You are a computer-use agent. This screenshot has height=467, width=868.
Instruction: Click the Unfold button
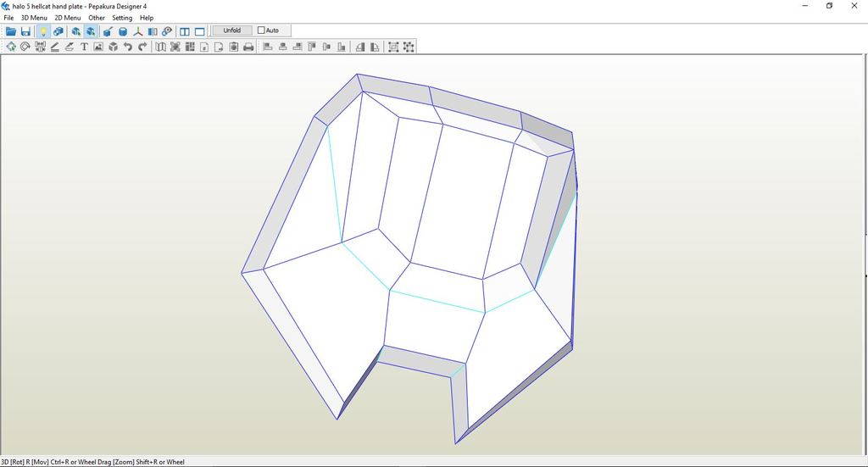pos(232,31)
